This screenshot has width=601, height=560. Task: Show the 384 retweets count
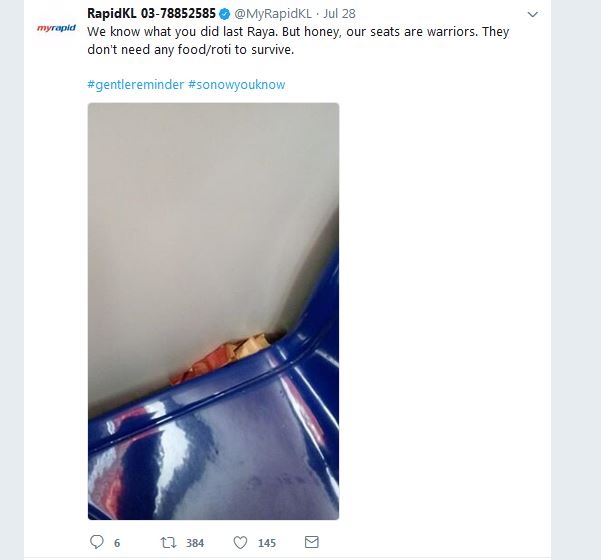pos(195,543)
